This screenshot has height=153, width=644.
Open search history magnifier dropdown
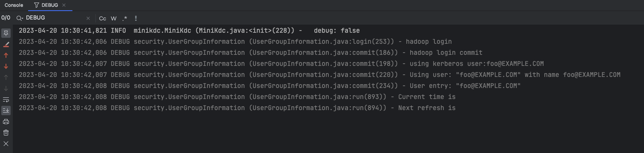point(20,18)
